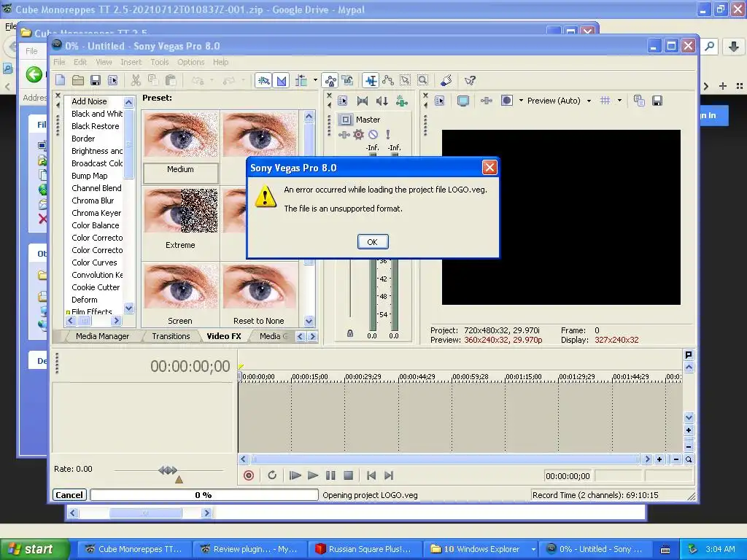Screen dimensions: 747x560
Task: Open the Tools menu
Action: pos(160,62)
